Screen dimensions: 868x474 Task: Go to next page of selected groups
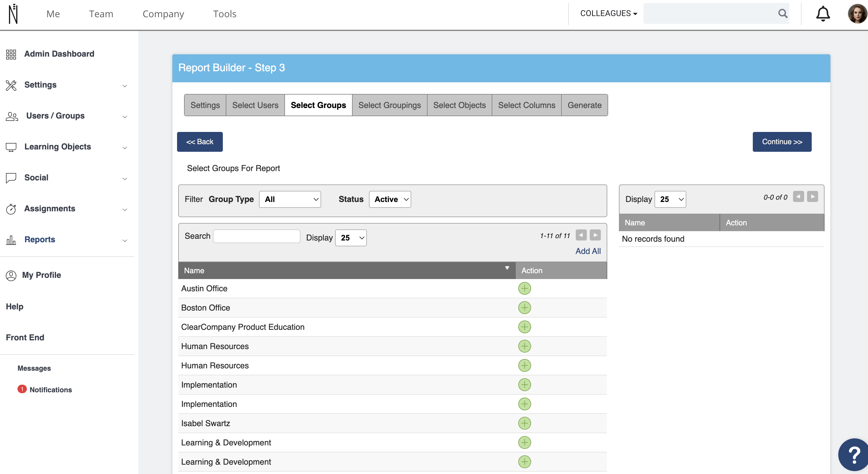tap(812, 196)
